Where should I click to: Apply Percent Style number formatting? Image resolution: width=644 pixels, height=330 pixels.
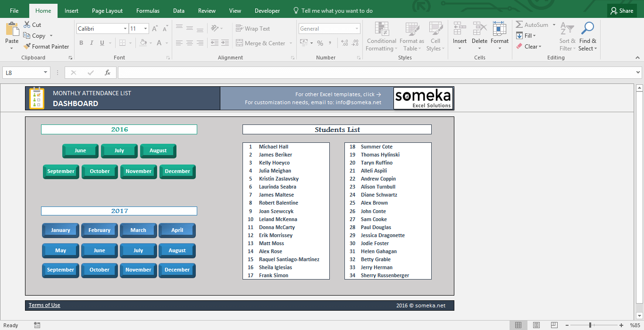(320, 42)
